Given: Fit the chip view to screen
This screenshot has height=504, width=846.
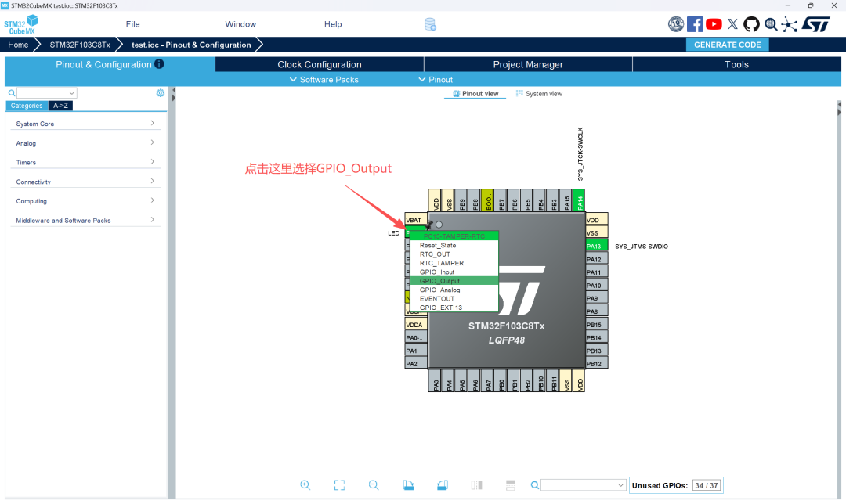Looking at the screenshot, I should point(339,484).
